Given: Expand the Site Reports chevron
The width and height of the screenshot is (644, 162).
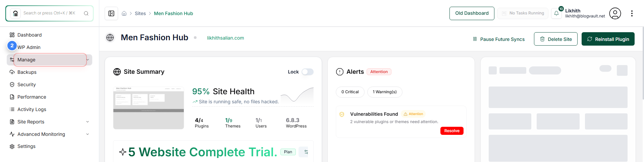Looking at the screenshot, I should 88,122.
